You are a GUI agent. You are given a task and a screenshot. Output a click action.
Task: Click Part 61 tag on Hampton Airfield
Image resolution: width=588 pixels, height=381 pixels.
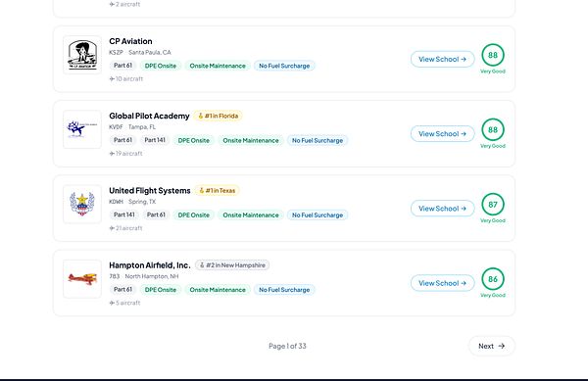coord(123,289)
